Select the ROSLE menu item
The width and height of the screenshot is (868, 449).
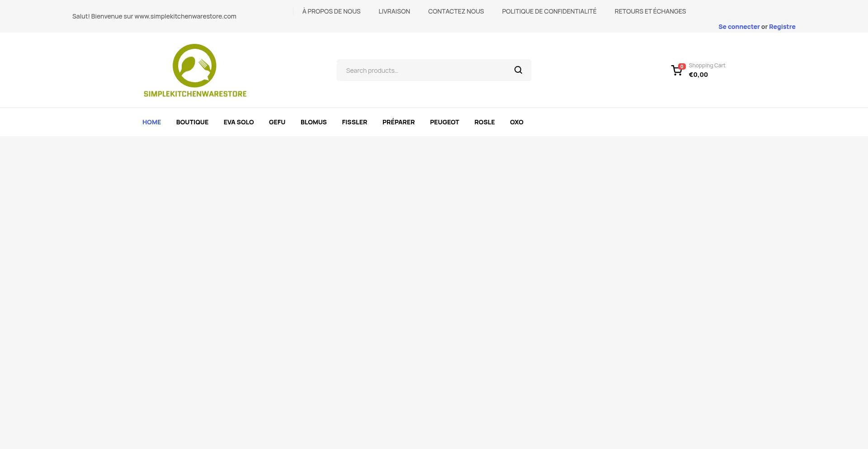tap(485, 122)
